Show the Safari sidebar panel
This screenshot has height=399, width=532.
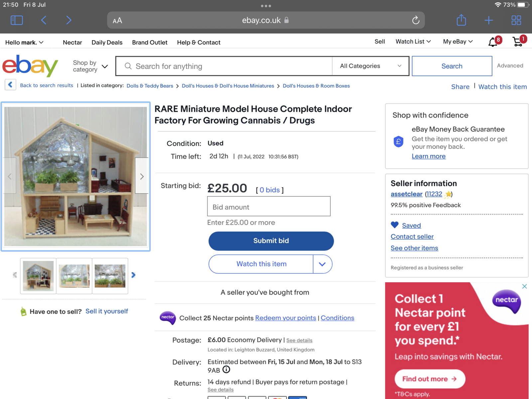(x=17, y=20)
